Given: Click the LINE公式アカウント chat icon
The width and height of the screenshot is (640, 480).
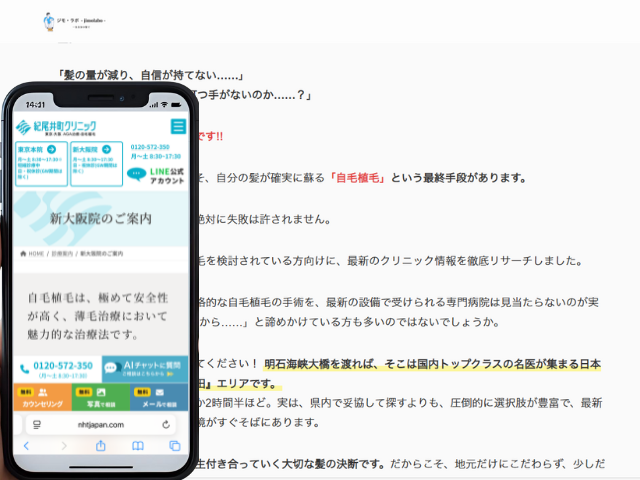Looking at the screenshot, I should click(138, 173).
